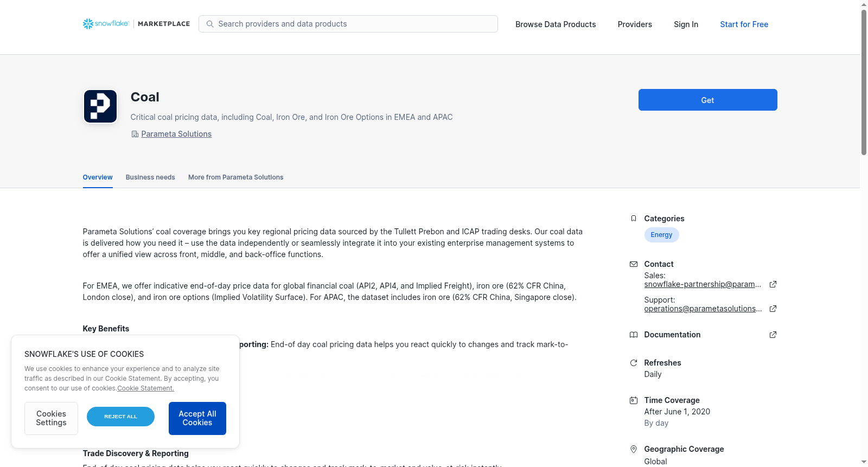
Task: Open the sales email external link icon
Action: [x=773, y=284]
